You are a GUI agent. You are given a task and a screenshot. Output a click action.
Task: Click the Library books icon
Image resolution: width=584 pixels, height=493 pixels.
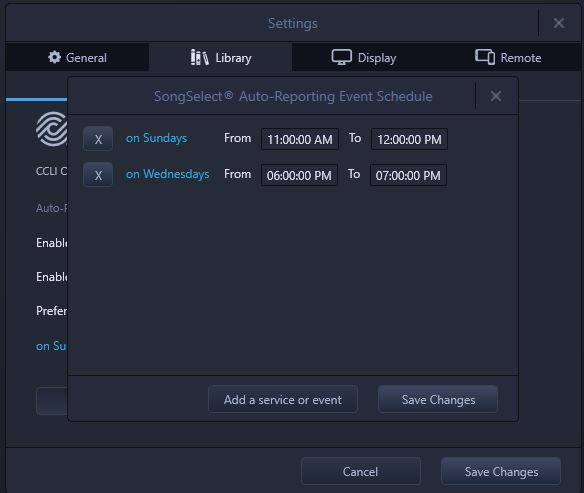pyautogui.click(x=199, y=57)
